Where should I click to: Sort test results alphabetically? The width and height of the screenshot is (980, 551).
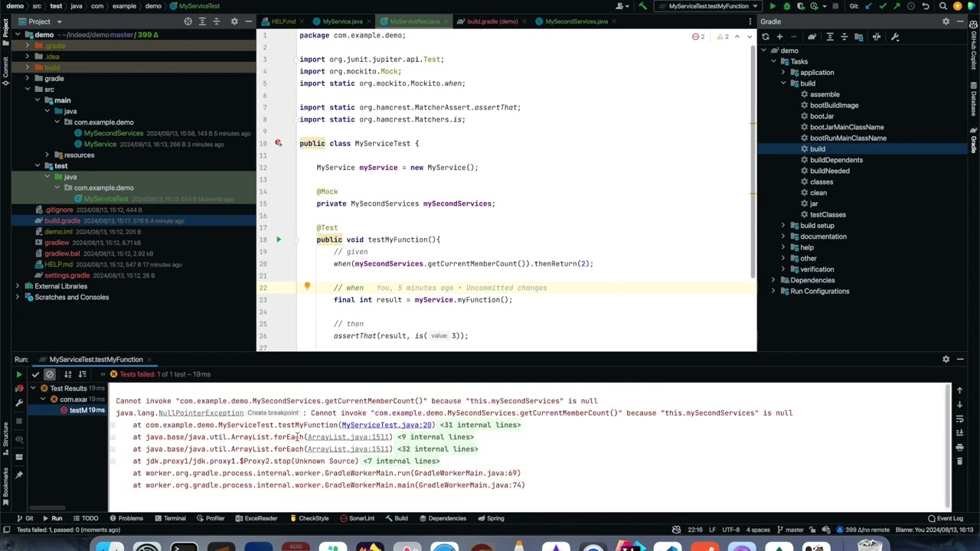[x=67, y=374]
